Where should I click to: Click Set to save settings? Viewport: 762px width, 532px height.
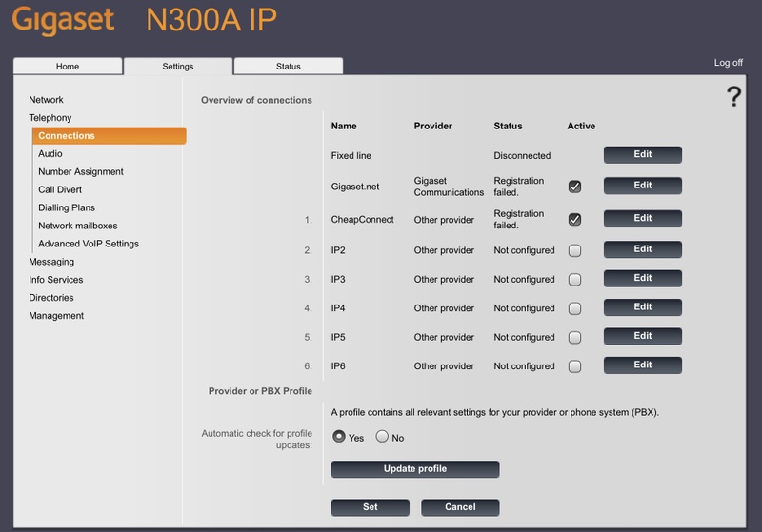tap(370, 507)
